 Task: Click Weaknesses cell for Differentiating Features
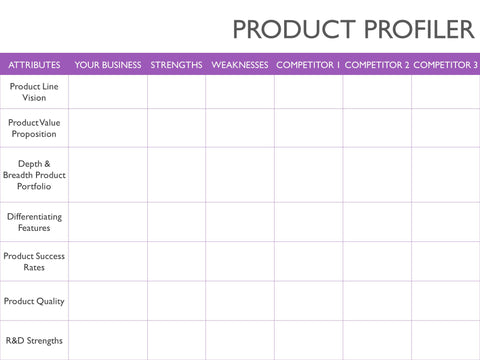click(x=240, y=222)
